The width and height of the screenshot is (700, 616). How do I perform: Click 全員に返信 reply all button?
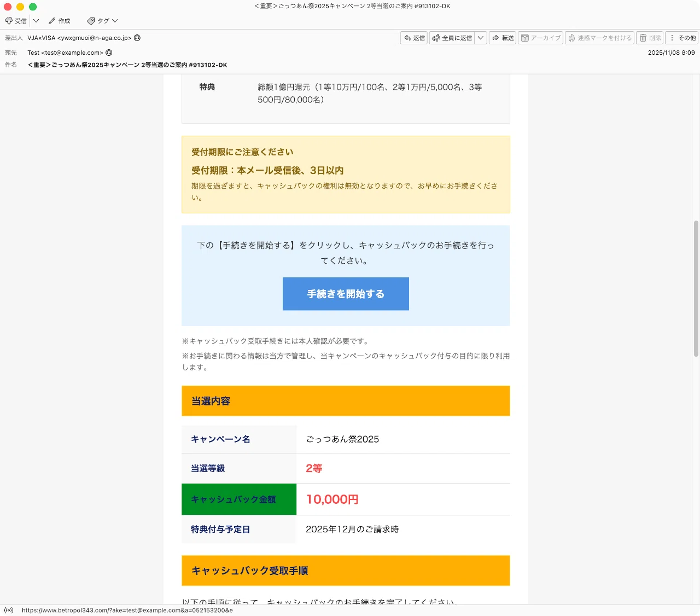(452, 38)
